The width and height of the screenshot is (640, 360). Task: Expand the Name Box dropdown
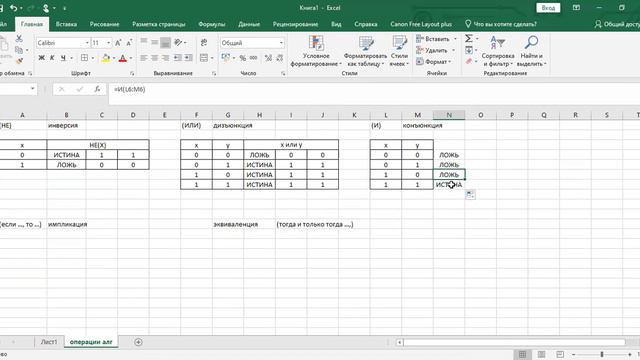32,89
